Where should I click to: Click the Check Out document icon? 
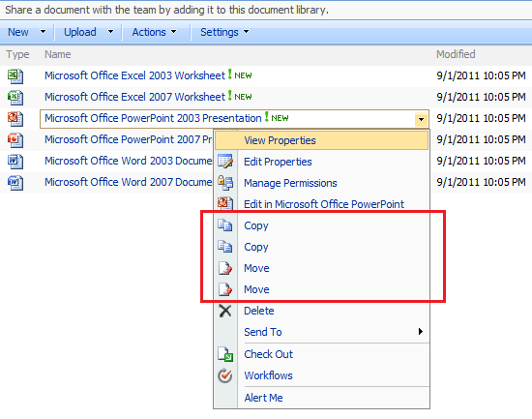click(225, 354)
